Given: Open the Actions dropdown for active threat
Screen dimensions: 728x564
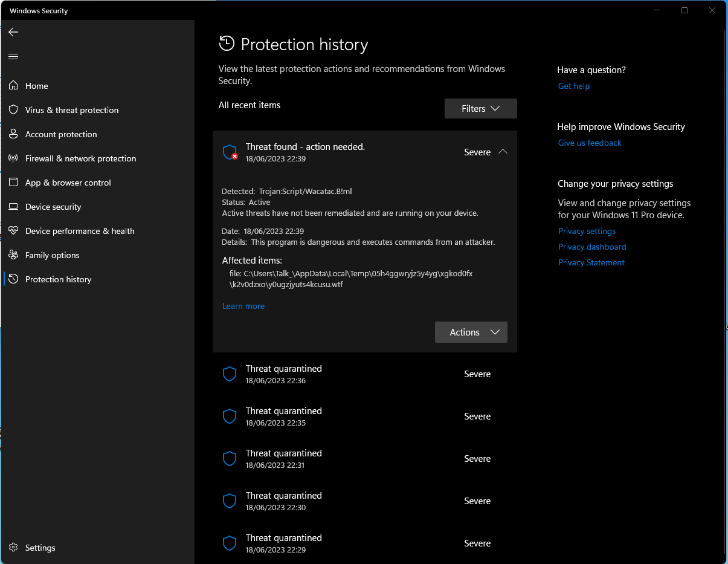Looking at the screenshot, I should click(471, 332).
